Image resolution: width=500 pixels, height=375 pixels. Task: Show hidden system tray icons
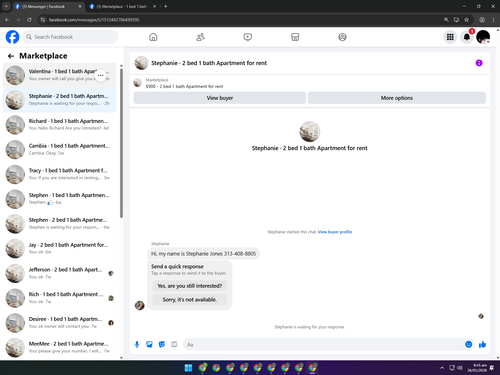coord(442,368)
